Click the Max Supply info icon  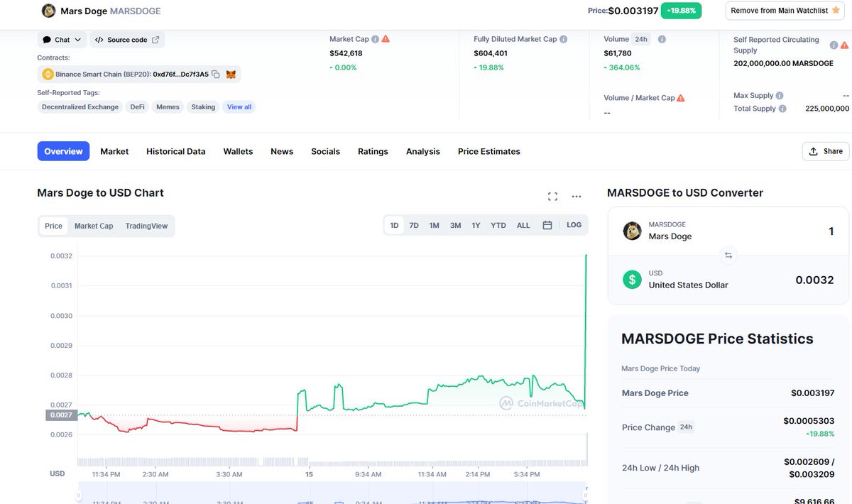(780, 95)
